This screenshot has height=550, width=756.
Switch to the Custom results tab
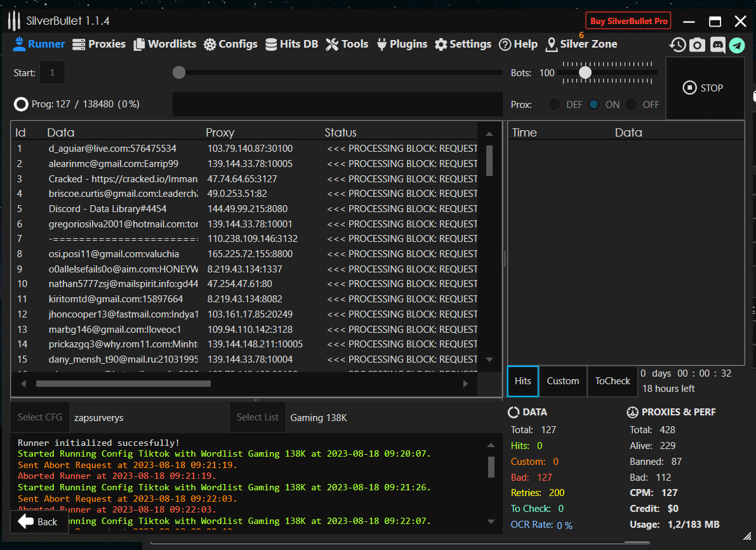click(562, 381)
